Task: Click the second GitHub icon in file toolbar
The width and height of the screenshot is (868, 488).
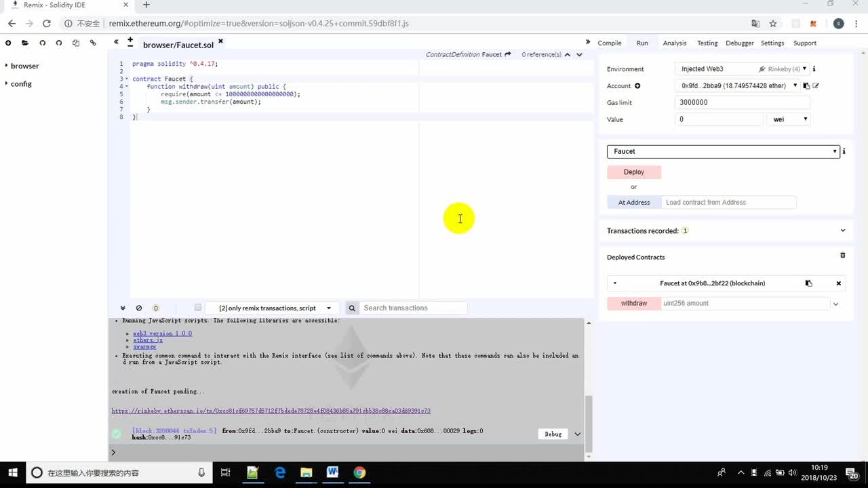Action: coord(59,43)
